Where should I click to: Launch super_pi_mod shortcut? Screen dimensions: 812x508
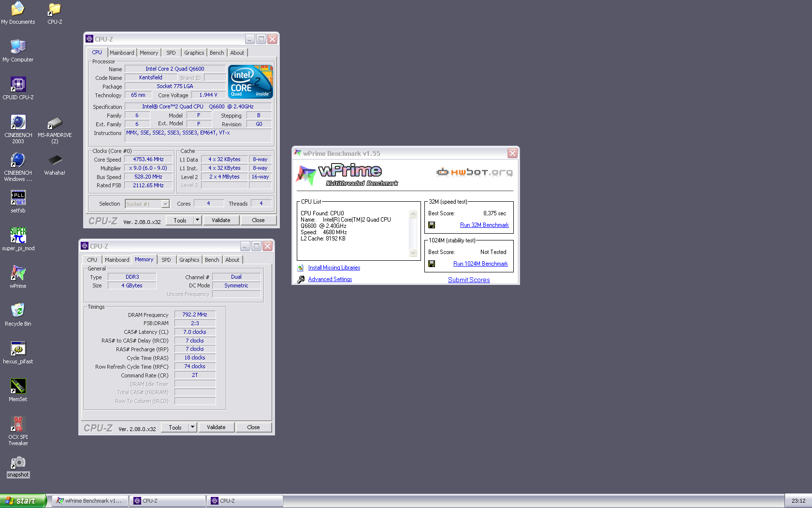click(x=18, y=239)
